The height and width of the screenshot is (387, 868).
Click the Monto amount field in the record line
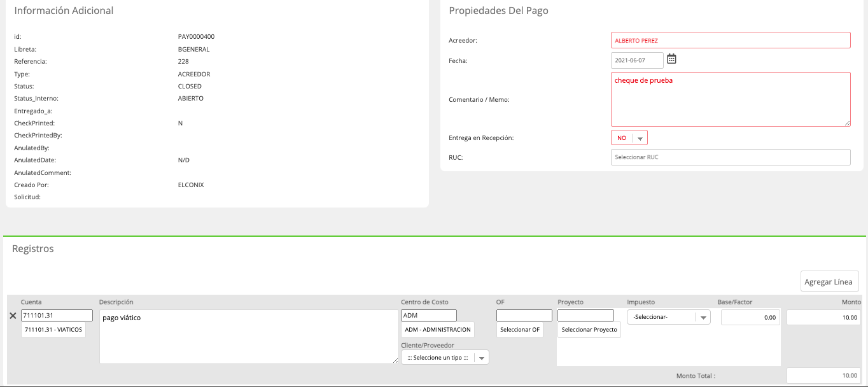pyautogui.click(x=824, y=317)
